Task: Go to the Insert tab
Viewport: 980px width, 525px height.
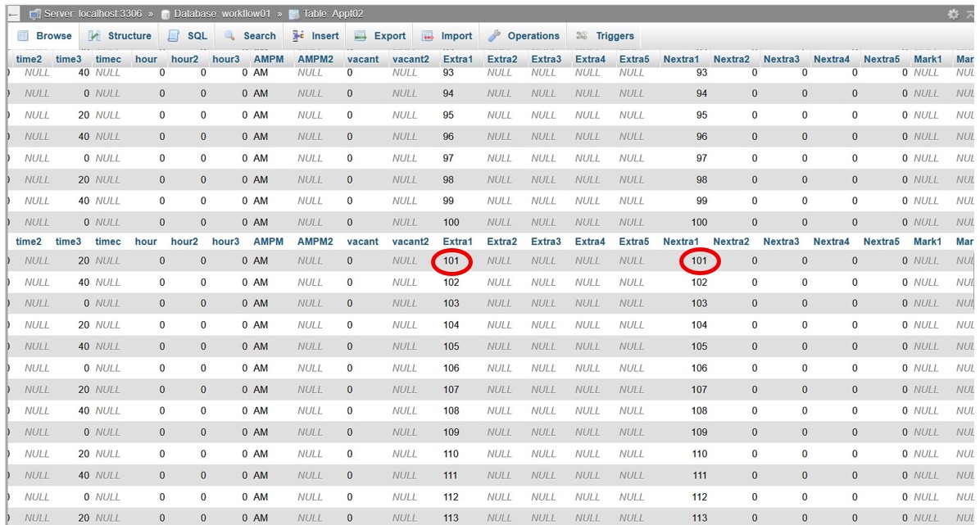Action: tap(315, 36)
